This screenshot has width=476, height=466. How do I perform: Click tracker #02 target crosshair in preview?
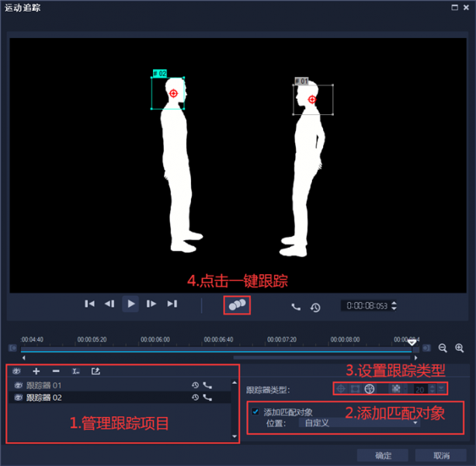pyautogui.click(x=173, y=93)
